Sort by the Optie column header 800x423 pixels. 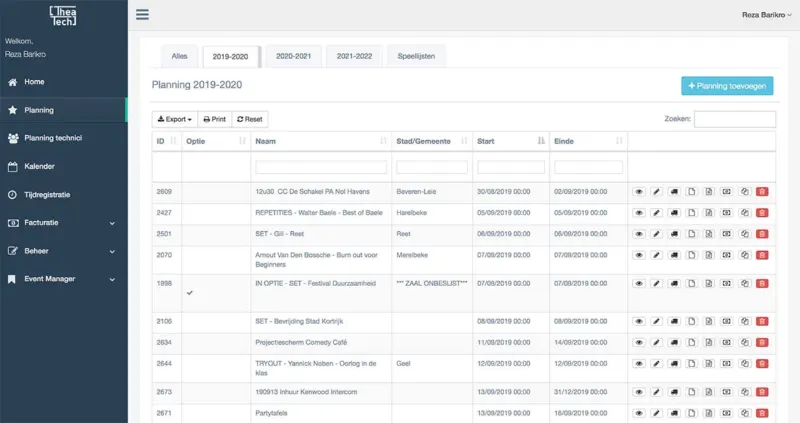(x=216, y=141)
